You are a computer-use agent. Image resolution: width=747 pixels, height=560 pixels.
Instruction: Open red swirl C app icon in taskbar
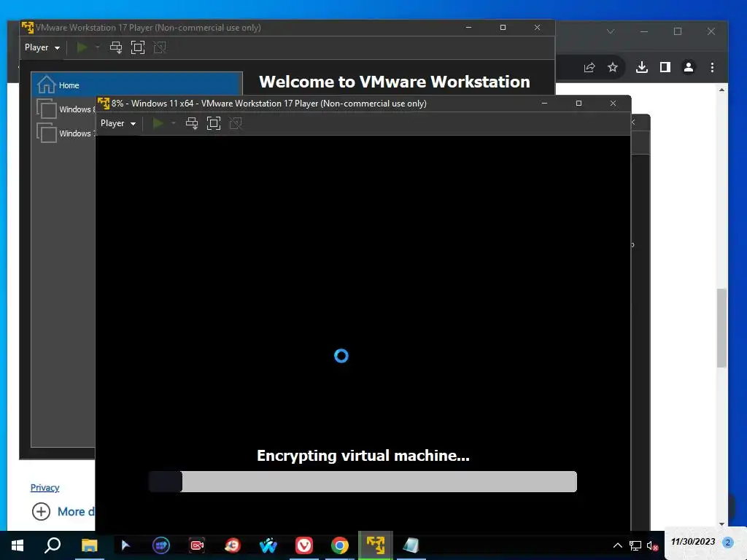tap(233, 545)
